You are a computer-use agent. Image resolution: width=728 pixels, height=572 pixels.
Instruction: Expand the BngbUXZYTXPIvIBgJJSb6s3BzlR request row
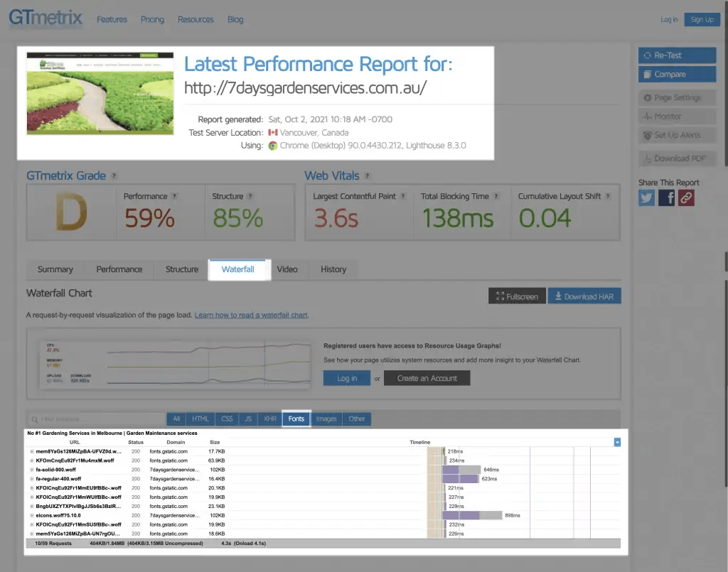(31, 506)
